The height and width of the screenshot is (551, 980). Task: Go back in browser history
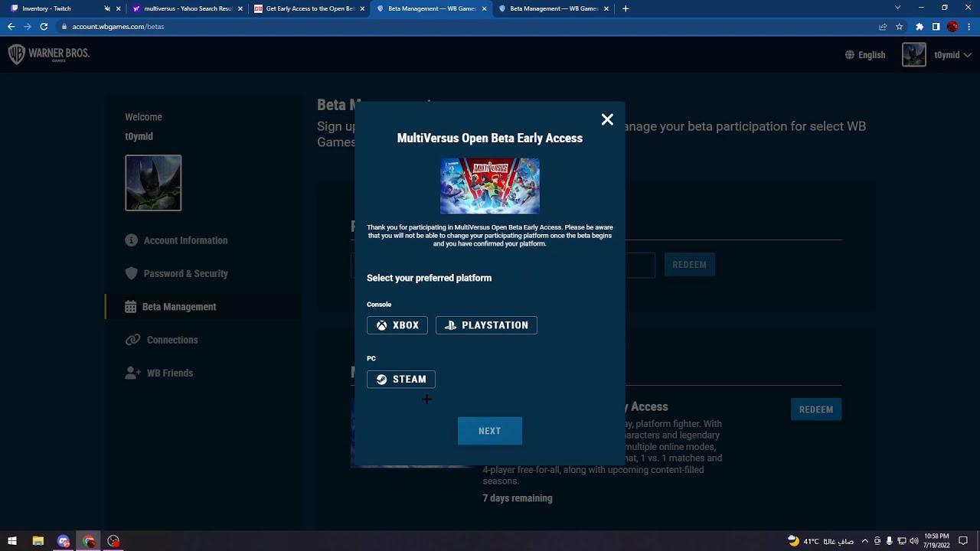[x=11, y=26]
